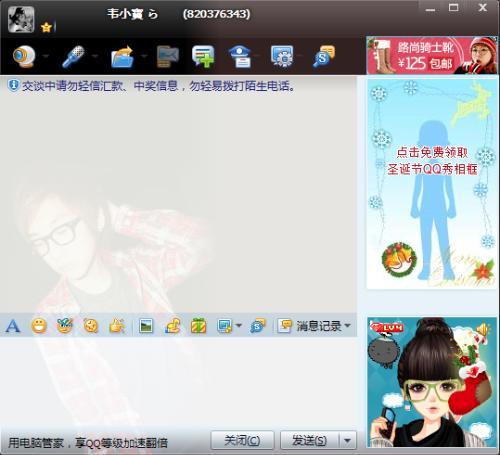Expand the remote desktop dropdown arrow
The width and height of the screenshot is (500, 455).
pos(299,56)
